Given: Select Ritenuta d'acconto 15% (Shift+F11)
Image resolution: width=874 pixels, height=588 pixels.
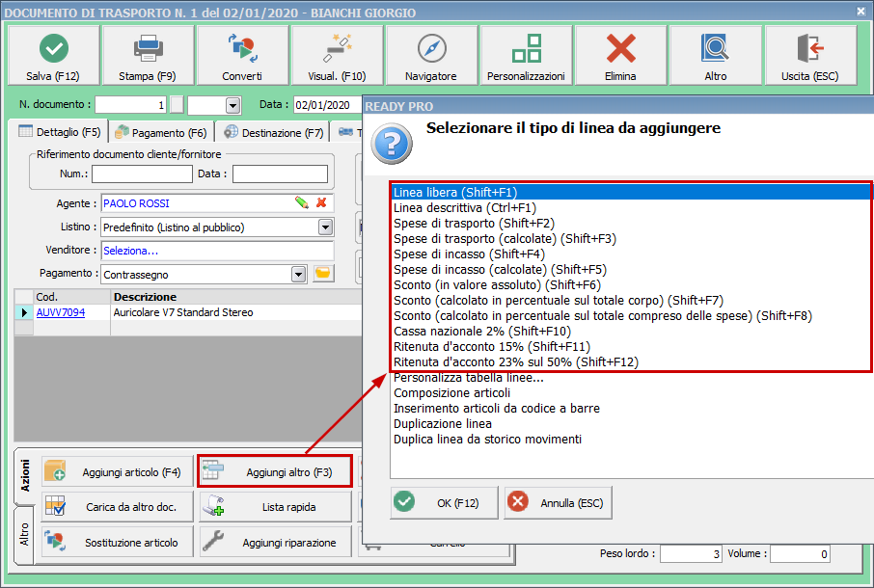Looking at the screenshot, I should 632,347.
